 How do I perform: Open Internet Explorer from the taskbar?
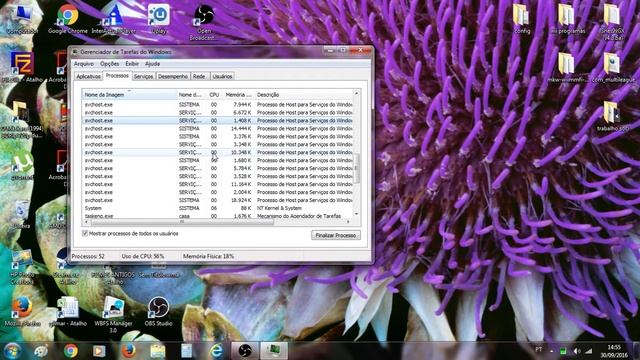pos(216,351)
